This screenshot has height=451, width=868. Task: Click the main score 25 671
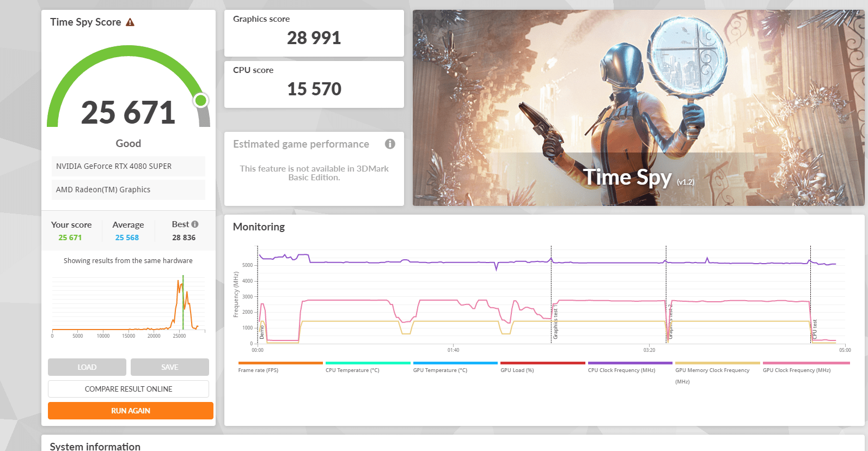129,113
